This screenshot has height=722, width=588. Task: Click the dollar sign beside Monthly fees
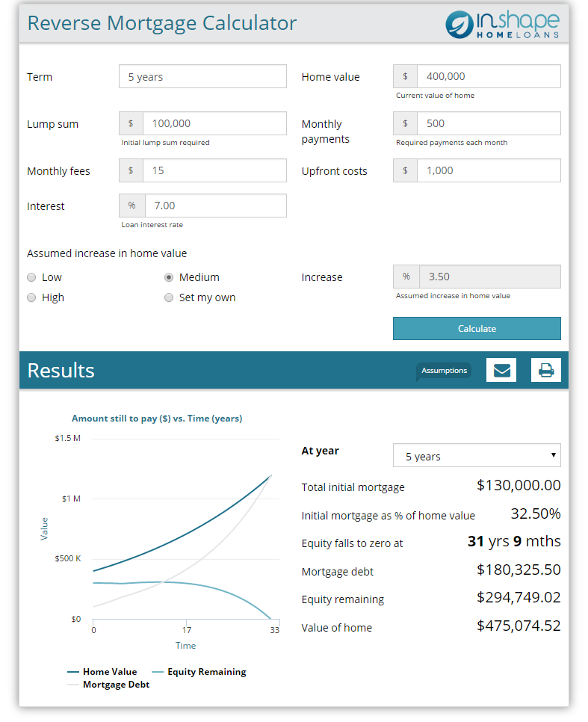pos(131,170)
